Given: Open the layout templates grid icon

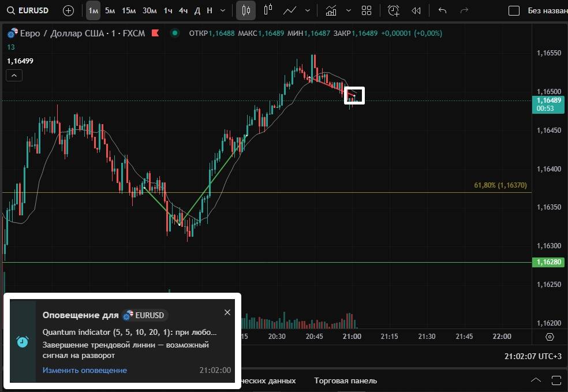Looking at the screenshot, I should 366,10.
